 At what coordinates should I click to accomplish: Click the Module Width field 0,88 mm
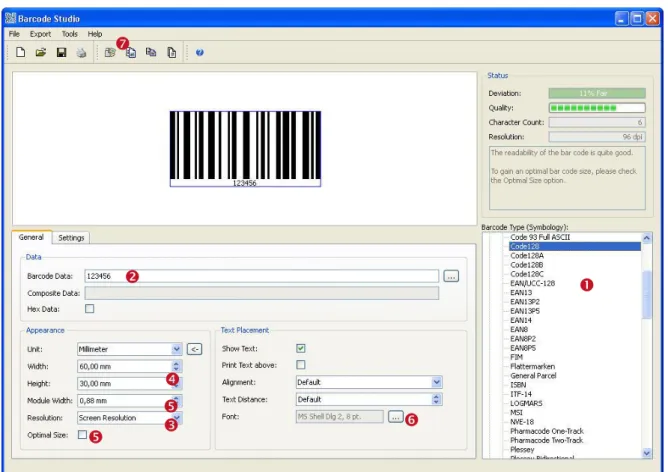click(x=124, y=400)
